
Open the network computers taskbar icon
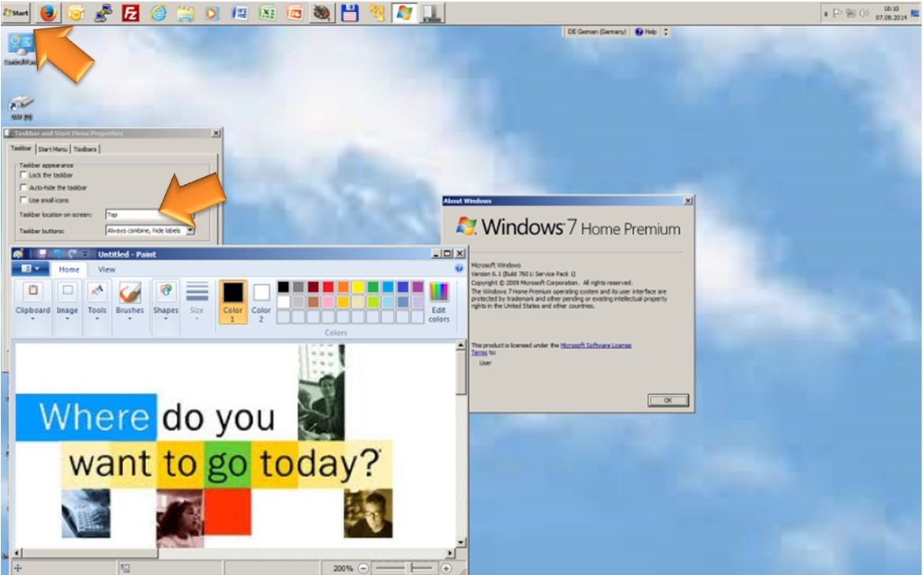pos(103,13)
